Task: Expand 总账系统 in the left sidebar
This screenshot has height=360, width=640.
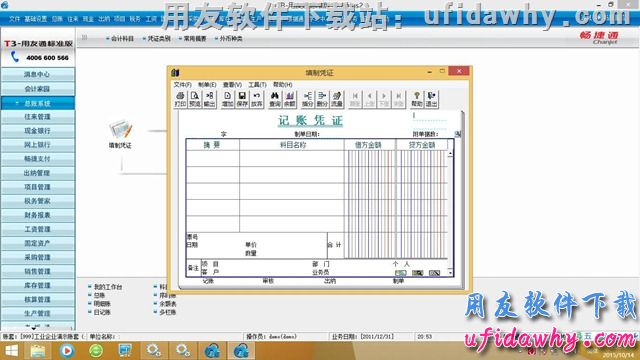Action: pos(38,103)
